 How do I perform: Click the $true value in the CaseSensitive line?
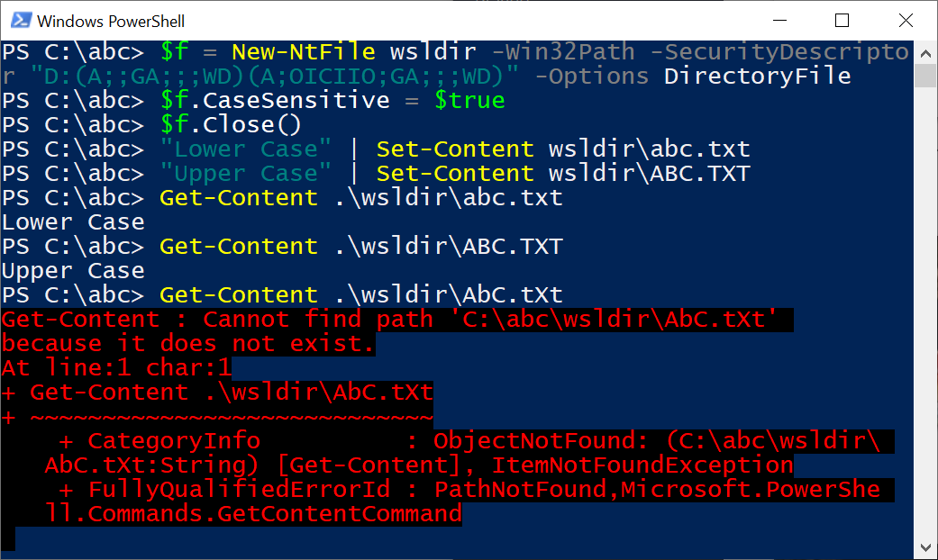tap(469, 101)
